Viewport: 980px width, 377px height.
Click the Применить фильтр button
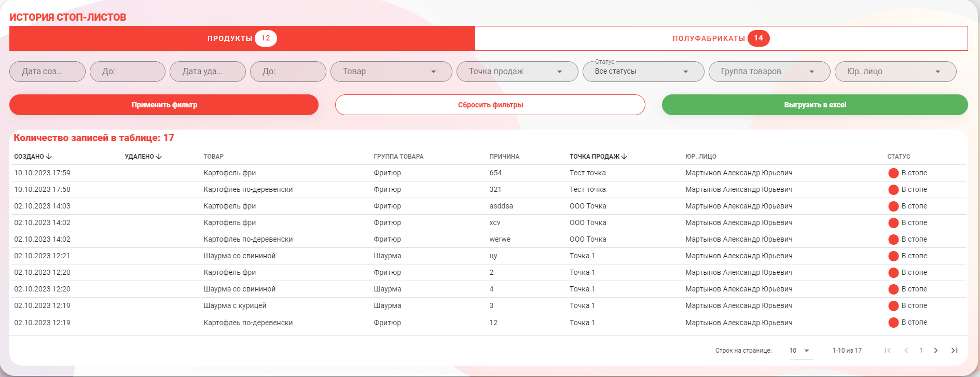coord(164,105)
